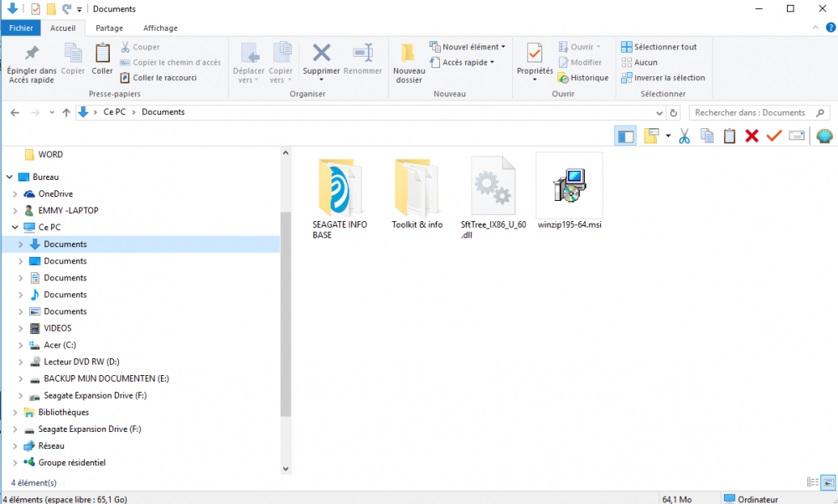Image resolution: width=838 pixels, height=504 pixels.
Task: Click Inverser la sélection
Action: (663, 78)
